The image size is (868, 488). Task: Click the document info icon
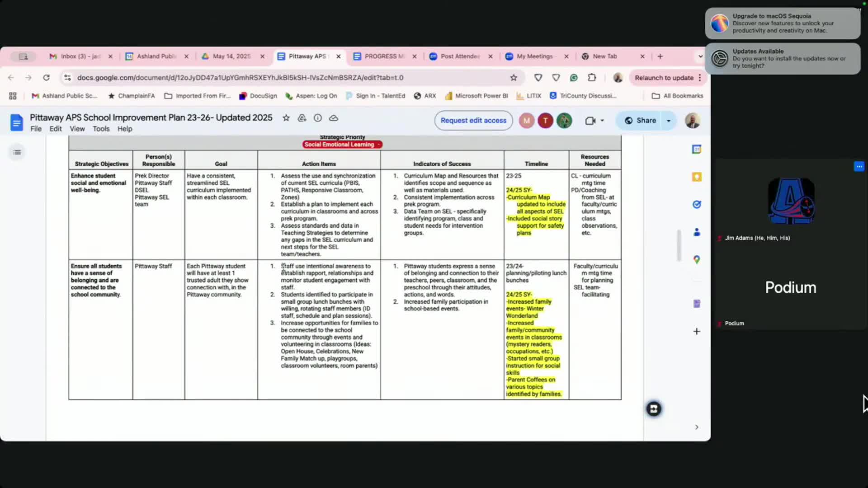point(318,118)
